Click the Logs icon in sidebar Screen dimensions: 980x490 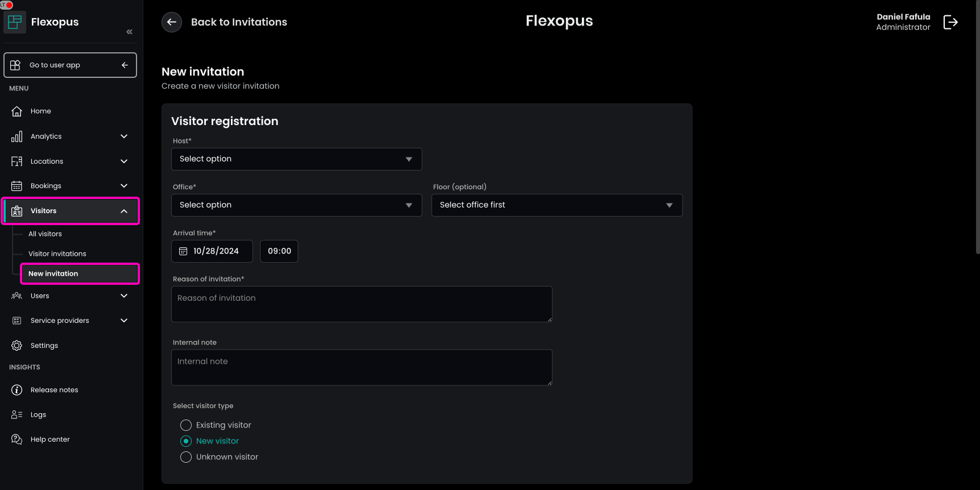pyautogui.click(x=17, y=415)
